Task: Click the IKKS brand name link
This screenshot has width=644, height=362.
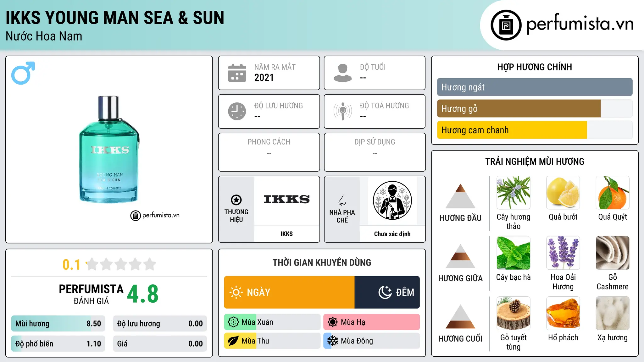Action: [x=286, y=234]
